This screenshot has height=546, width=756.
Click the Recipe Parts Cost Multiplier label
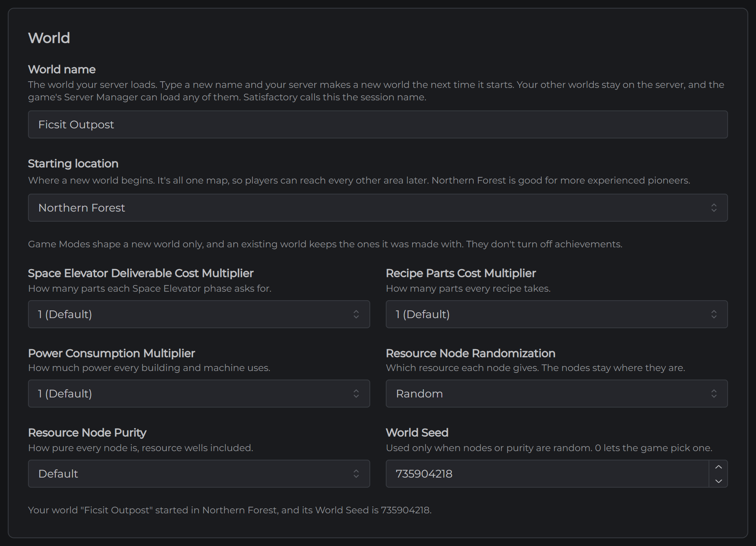point(461,273)
